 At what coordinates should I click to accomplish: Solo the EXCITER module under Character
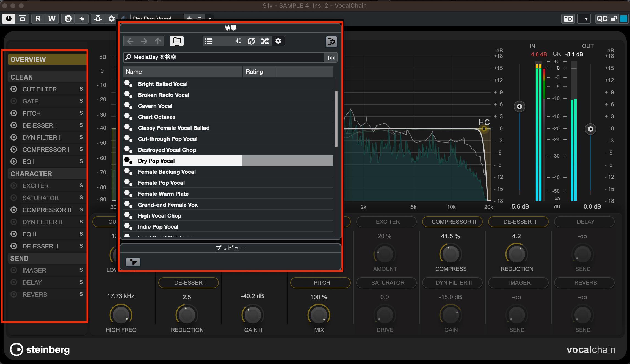(x=81, y=186)
